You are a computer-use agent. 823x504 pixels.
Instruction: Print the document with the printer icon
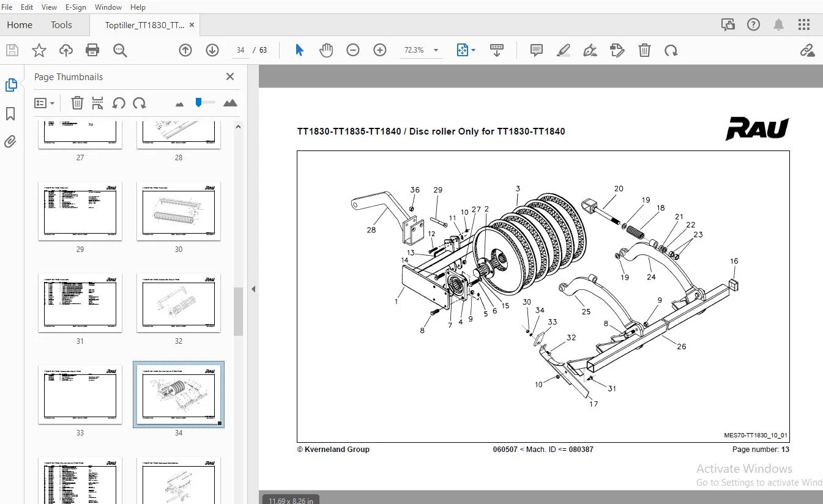[92, 50]
